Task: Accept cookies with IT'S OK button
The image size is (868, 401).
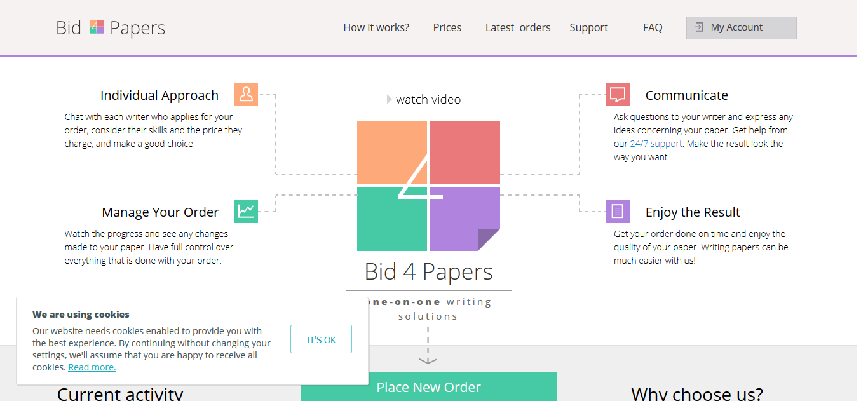Action: (x=321, y=340)
